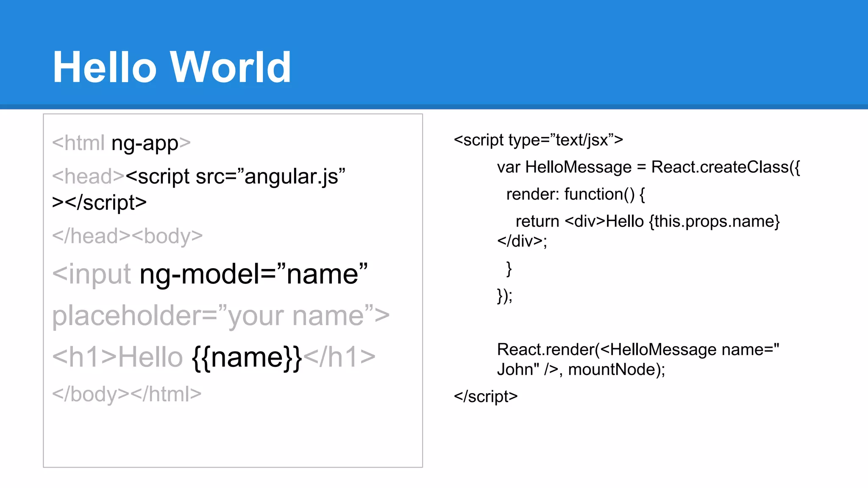Click the closing head and body tags

[x=127, y=236]
